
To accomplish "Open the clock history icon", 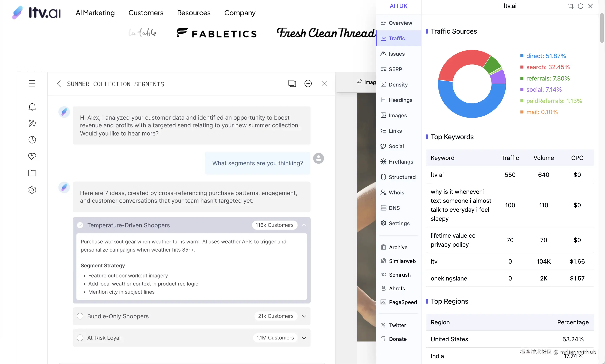I will click(32, 140).
